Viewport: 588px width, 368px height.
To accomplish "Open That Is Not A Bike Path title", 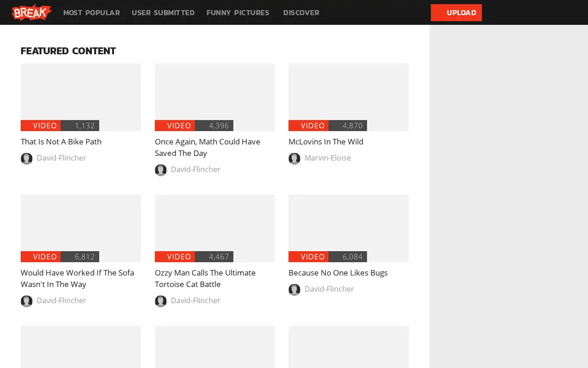I will (x=61, y=142).
